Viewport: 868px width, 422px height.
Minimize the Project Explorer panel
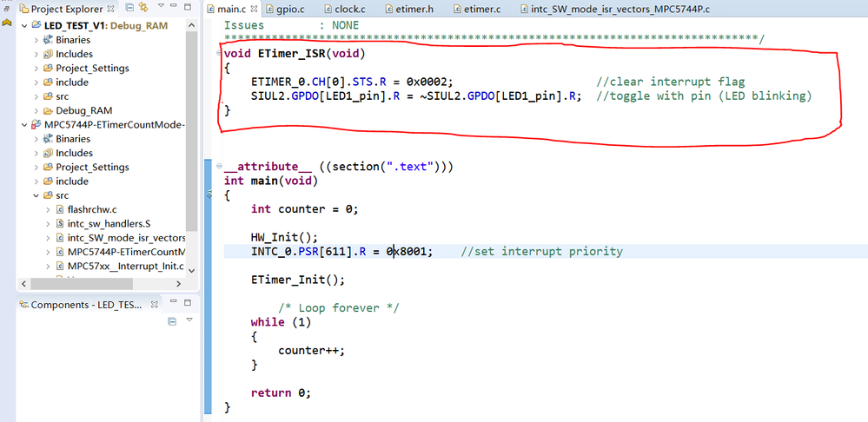pyautogui.click(x=175, y=7)
